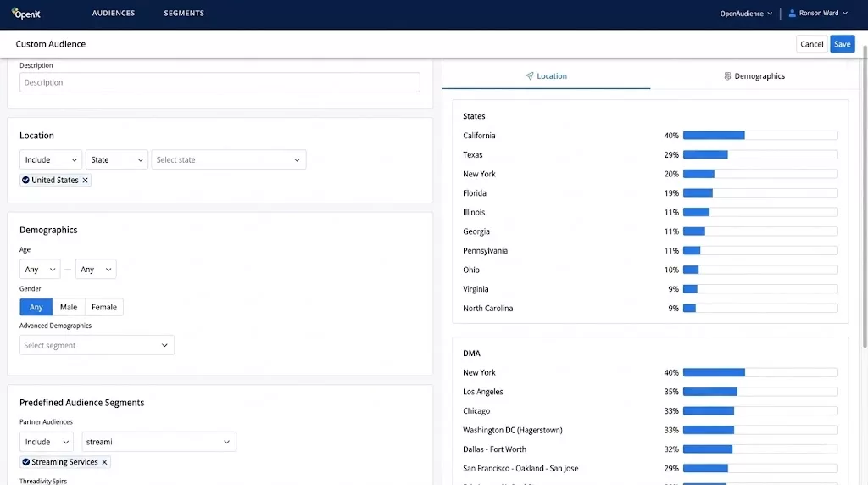Select Any gender option
Viewport: 868px width, 485px height.
click(36, 307)
